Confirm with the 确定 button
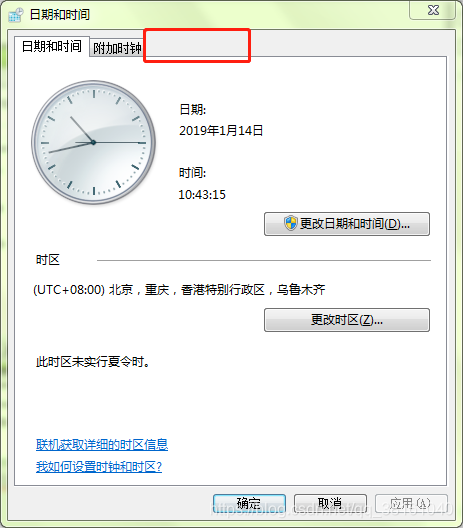 [250, 504]
